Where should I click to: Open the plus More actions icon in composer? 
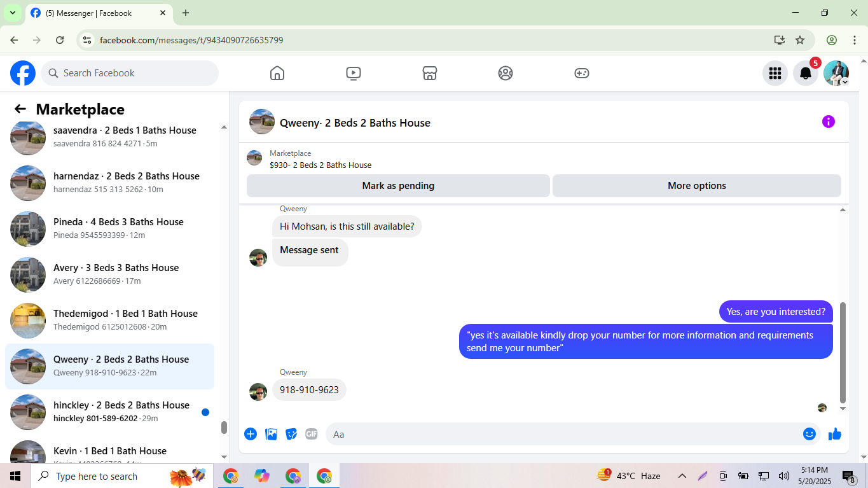click(251, 434)
